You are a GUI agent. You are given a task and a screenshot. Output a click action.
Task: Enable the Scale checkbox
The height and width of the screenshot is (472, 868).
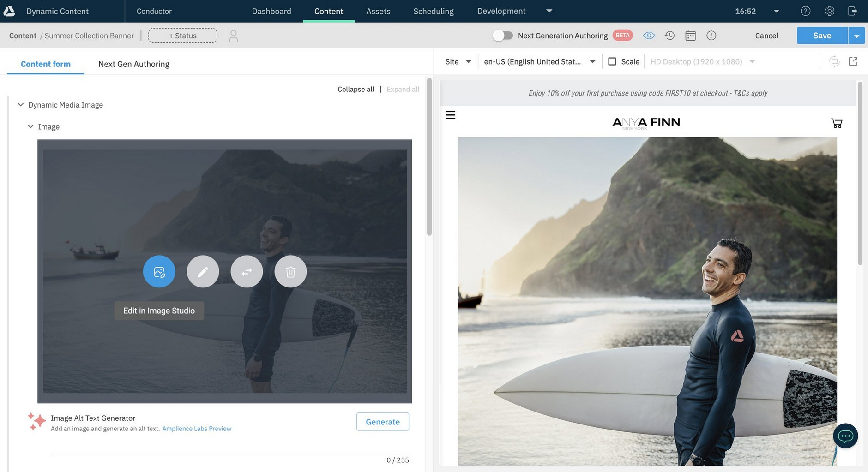pos(612,61)
